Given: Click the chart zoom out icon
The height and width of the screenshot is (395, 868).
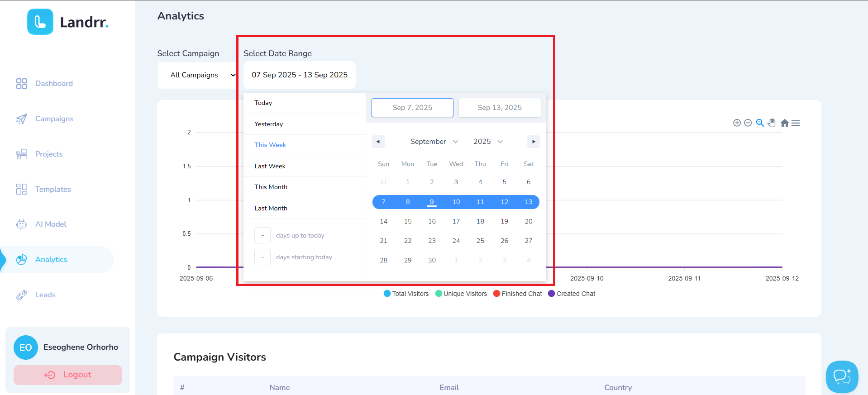Looking at the screenshot, I should 748,123.
